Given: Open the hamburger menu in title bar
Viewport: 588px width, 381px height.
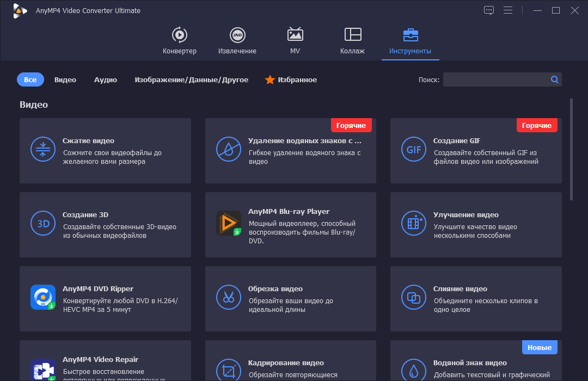Looking at the screenshot, I should pyautogui.click(x=508, y=10).
